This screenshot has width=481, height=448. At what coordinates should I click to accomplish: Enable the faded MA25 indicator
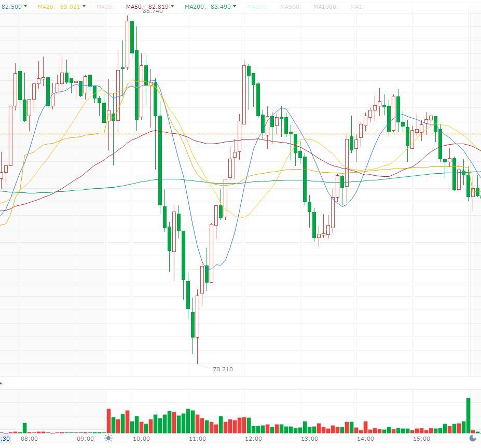[104, 6]
